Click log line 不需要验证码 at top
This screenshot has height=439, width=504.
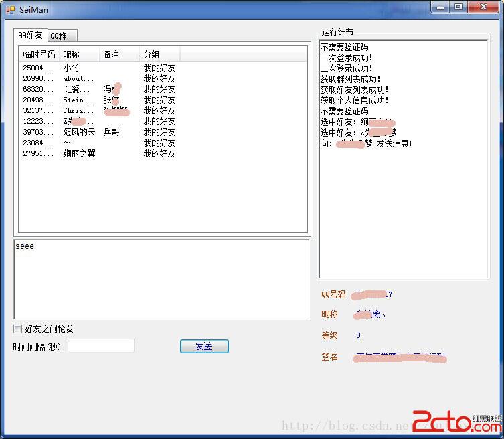[x=344, y=48]
